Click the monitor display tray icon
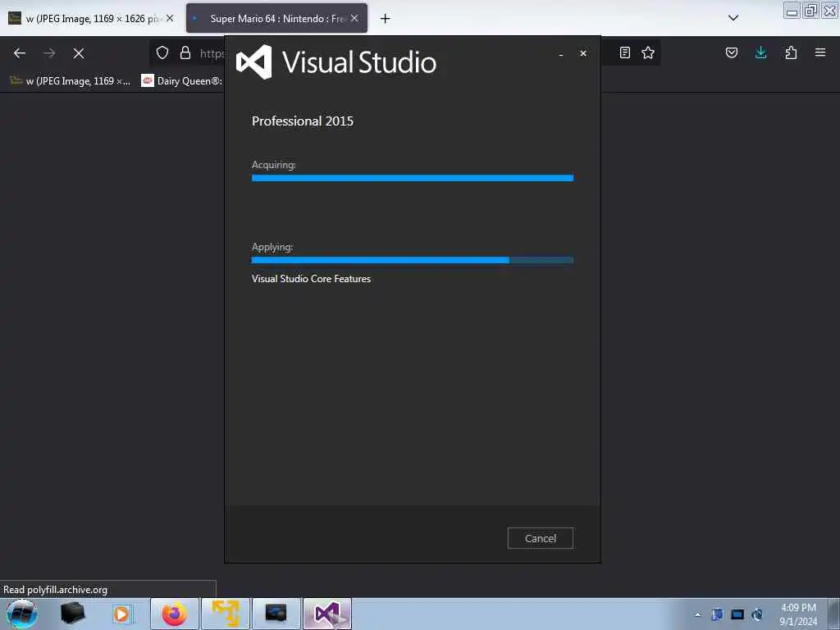This screenshot has width=840, height=630. tap(737, 614)
